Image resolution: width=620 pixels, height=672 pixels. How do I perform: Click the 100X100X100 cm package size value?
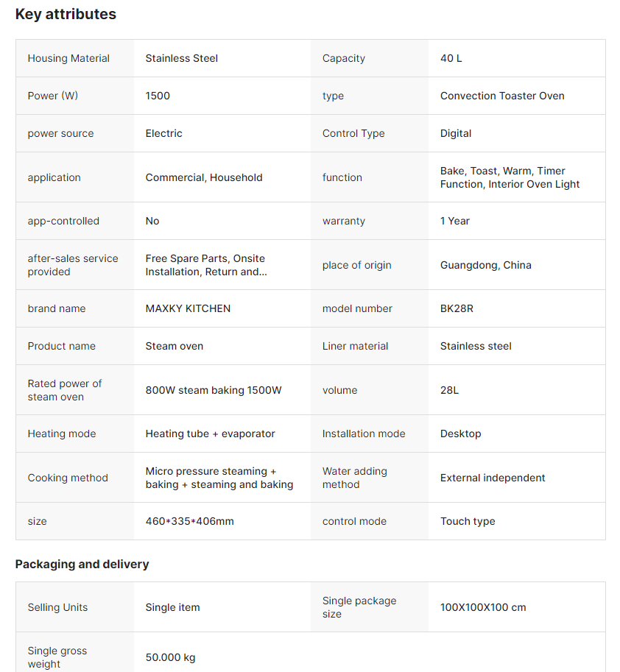[x=483, y=607]
